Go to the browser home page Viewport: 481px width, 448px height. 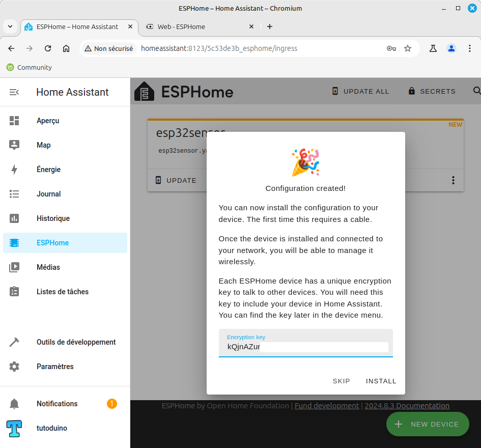click(66, 48)
